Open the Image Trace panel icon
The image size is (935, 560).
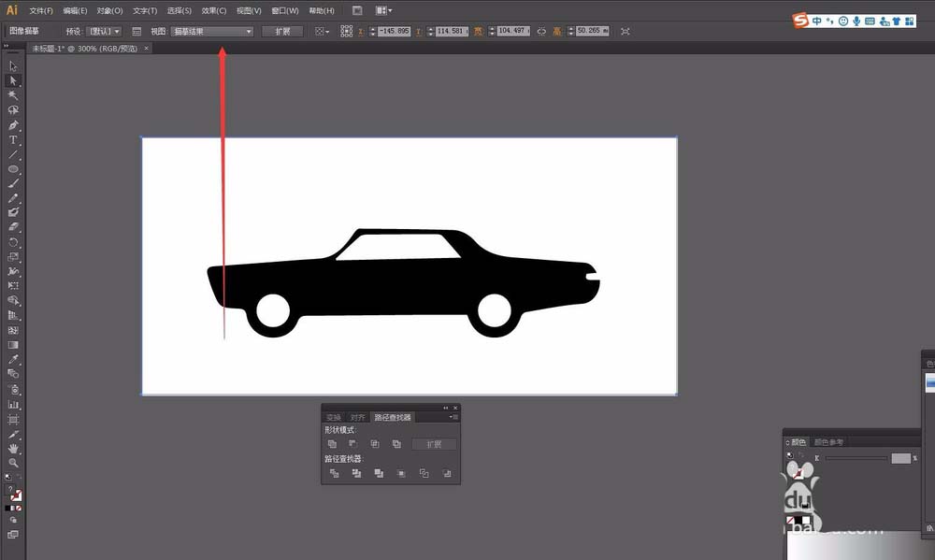(137, 31)
